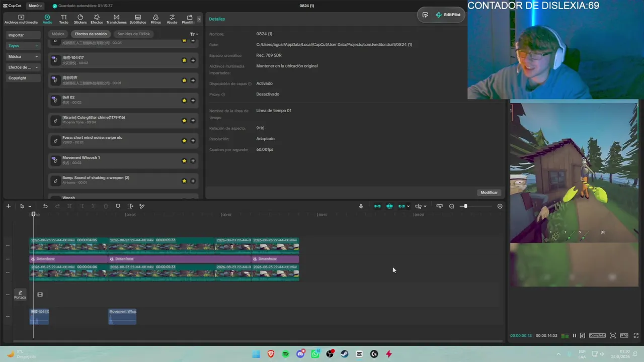
Task: Open the Plantillas tab
Action: click(x=188, y=19)
